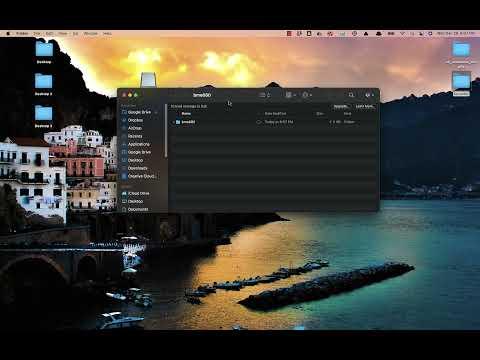Click the Upgrade button in iCloud banner
Viewport: 480px width, 360px height.
coord(341,106)
